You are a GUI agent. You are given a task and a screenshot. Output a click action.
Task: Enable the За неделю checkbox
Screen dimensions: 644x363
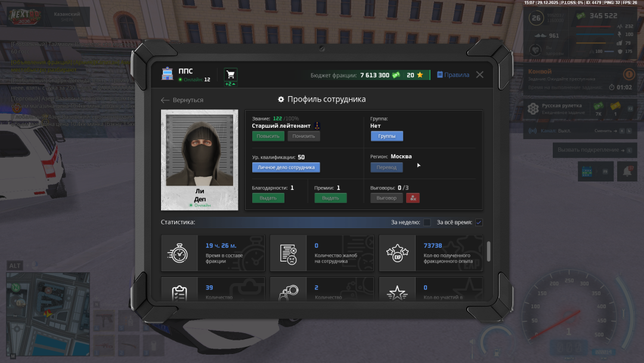click(427, 223)
